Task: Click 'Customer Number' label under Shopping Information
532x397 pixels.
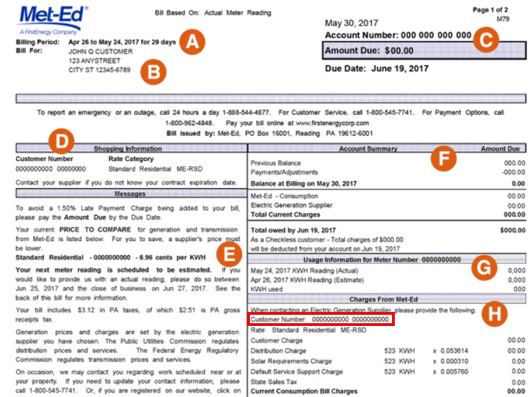Action: [x=44, y=159]
